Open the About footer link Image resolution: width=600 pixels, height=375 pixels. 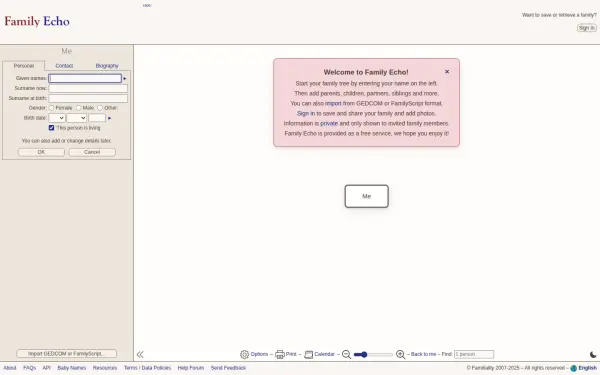pyautogui.click(x=10, y=368)
